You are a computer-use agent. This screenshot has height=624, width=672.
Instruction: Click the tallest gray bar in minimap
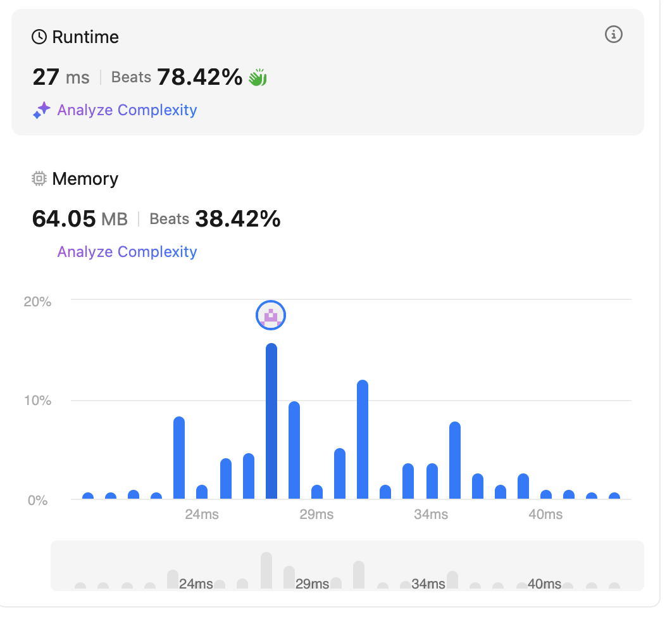tap(266, 570)
